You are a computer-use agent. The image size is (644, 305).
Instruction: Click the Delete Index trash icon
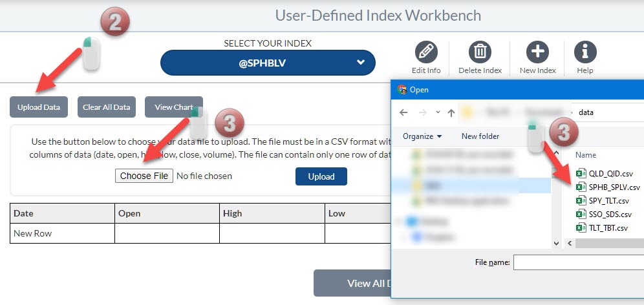pos(480,52)
